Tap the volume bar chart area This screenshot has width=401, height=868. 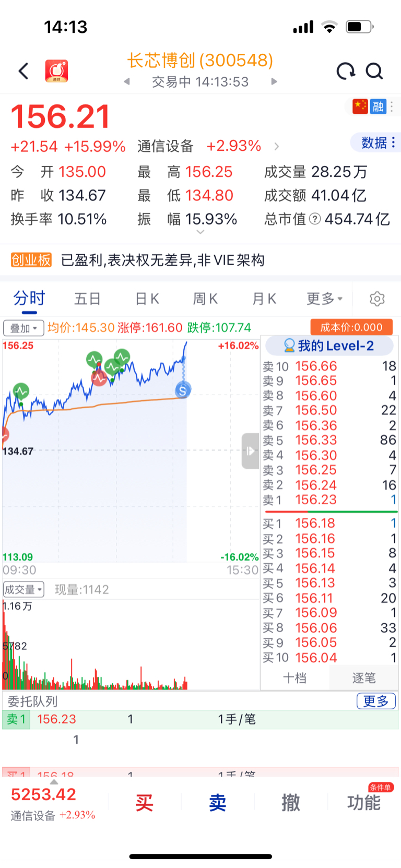(x=131, y=645)
